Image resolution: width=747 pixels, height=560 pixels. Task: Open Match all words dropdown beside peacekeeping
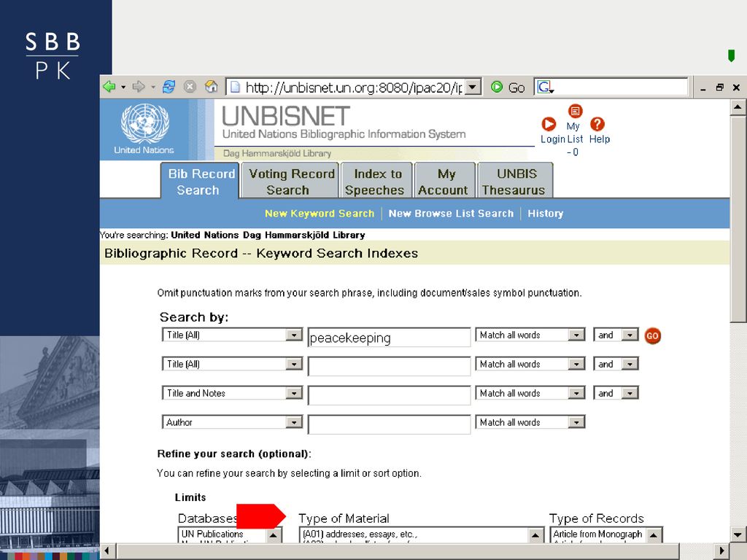[576, 335]
